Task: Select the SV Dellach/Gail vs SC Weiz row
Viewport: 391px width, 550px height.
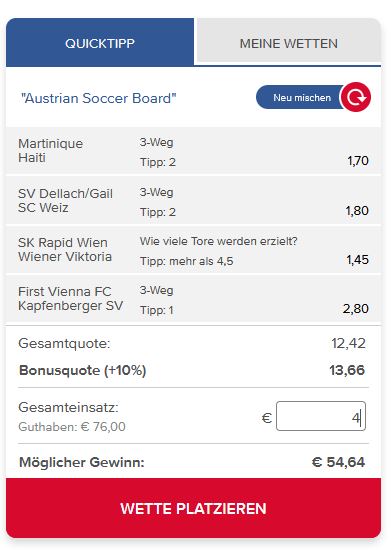Action: click(193, 200)
